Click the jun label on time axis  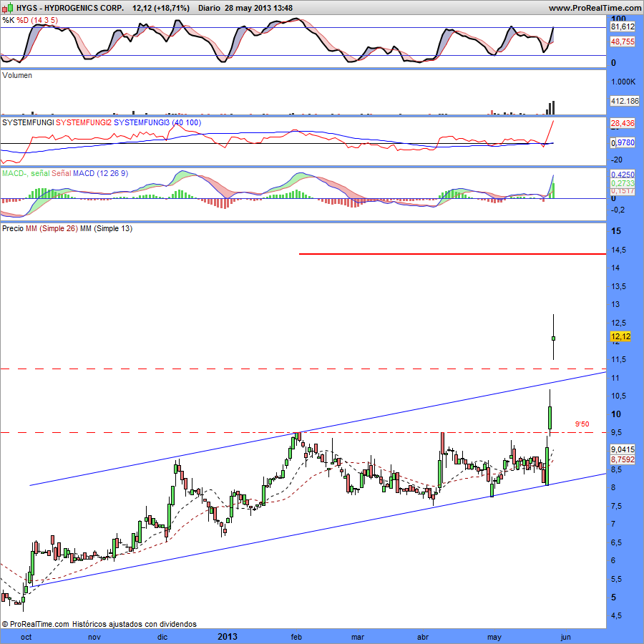(x=566, y=637)
